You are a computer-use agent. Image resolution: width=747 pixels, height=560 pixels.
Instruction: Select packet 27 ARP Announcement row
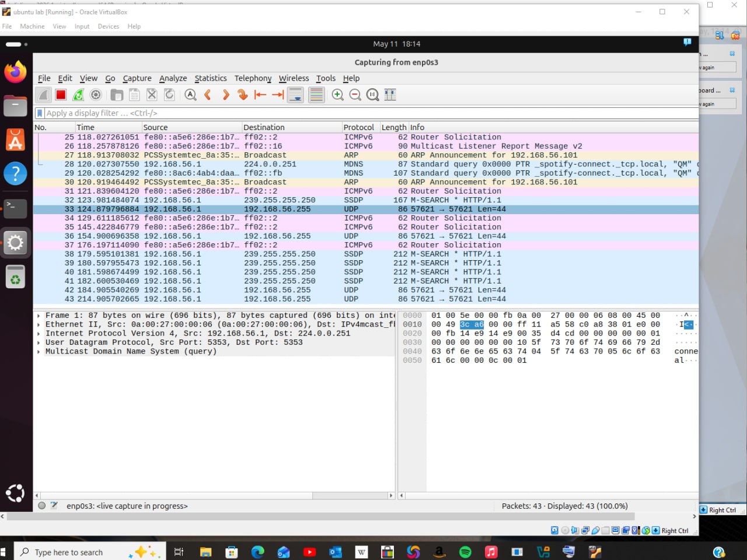366,155
